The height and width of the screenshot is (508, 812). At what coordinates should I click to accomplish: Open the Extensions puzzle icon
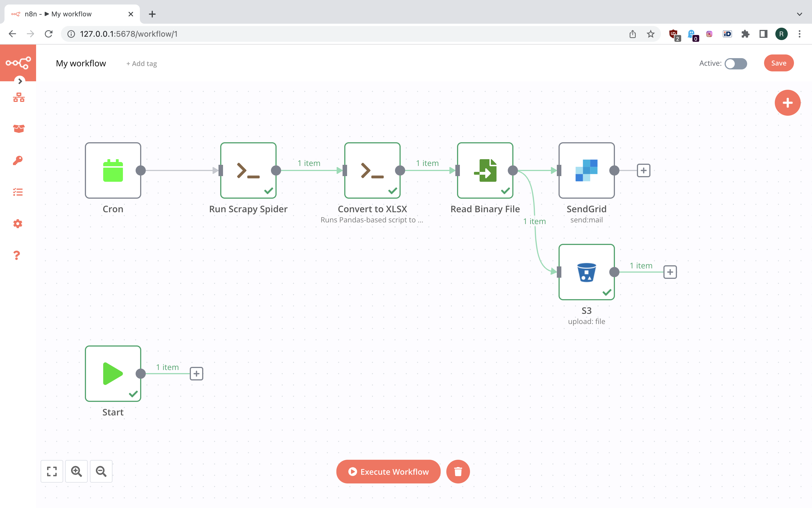click(x=745, y=34)
